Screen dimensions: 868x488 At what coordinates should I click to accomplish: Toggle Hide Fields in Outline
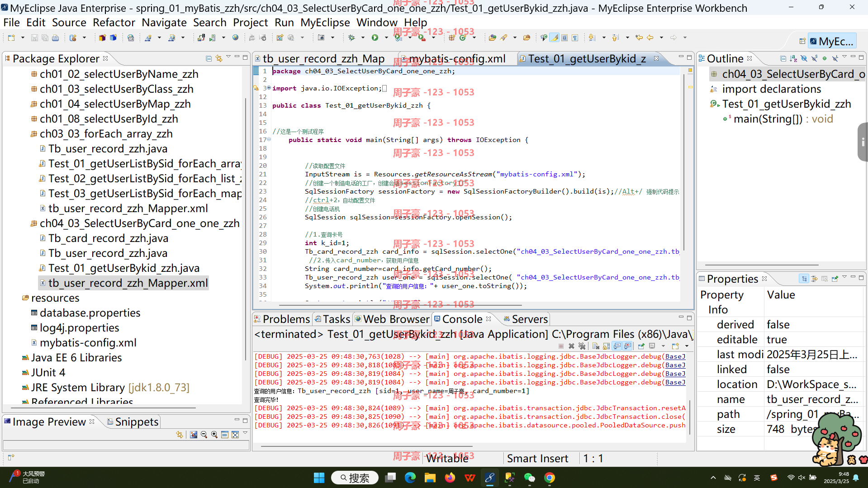(x=804, y=58)
